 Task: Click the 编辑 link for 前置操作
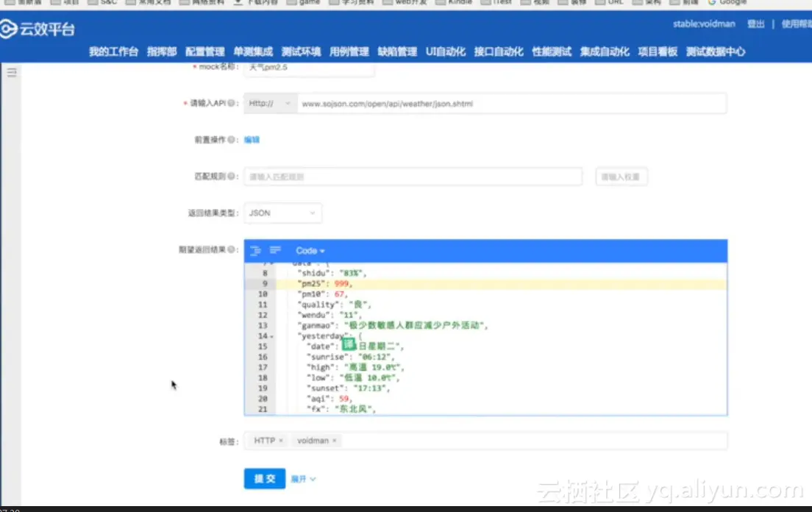click(252, 140)
